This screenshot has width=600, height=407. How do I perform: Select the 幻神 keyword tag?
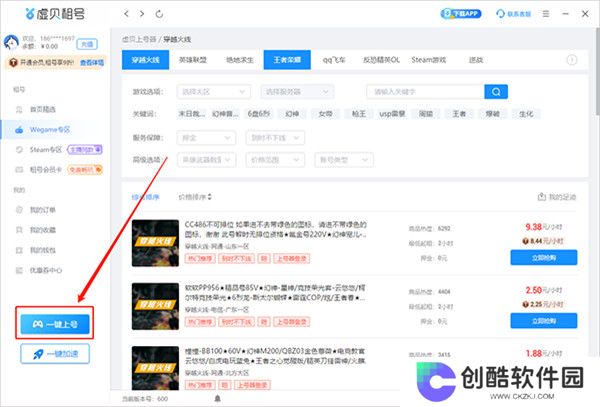292,114
